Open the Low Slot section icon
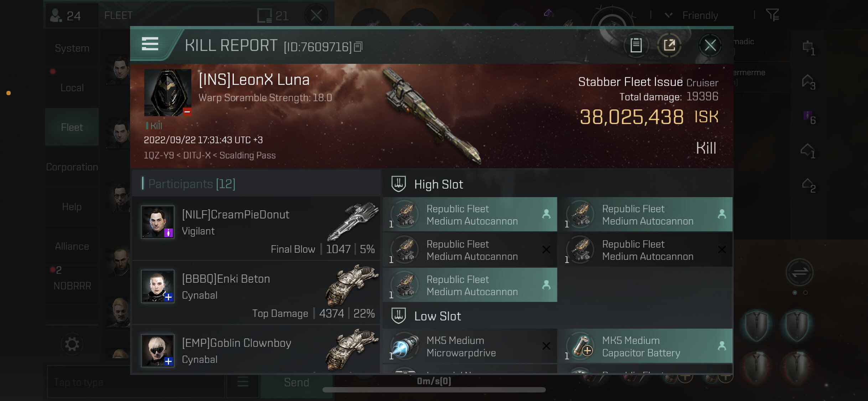868x401 pixels. [398, 316]
